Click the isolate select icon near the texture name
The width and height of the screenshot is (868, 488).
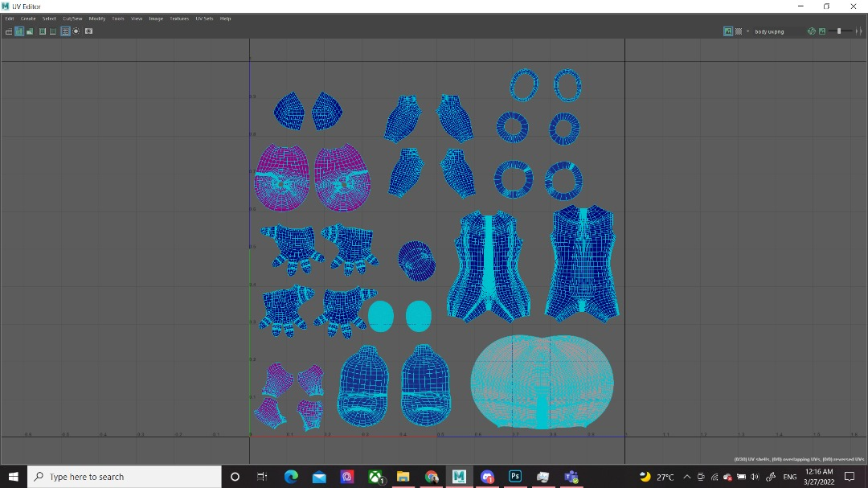click(x=813, y=31)
